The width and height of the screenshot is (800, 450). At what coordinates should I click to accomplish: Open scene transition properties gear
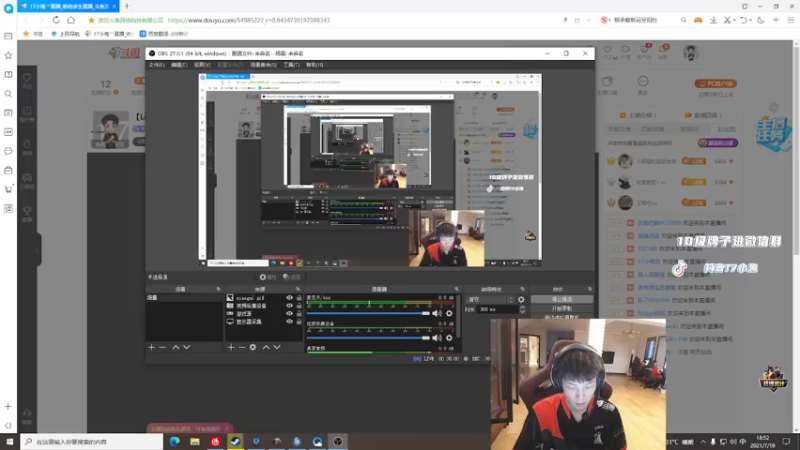coord(521,299)
